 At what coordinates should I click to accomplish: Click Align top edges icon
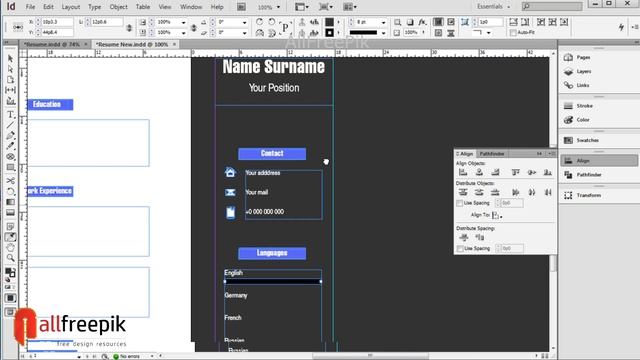[x=516, y=172]
